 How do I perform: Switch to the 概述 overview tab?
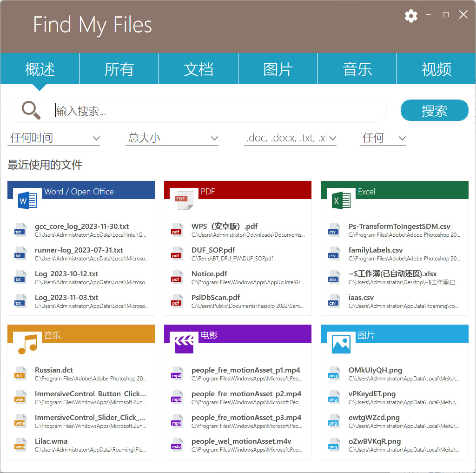tap(40, 69)
